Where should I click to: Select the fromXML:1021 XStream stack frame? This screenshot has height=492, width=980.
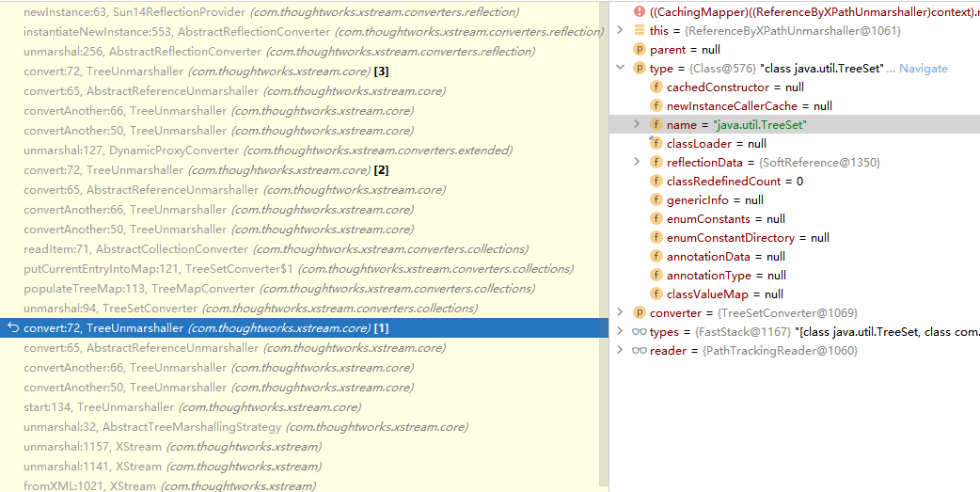(x=169, y=485)
